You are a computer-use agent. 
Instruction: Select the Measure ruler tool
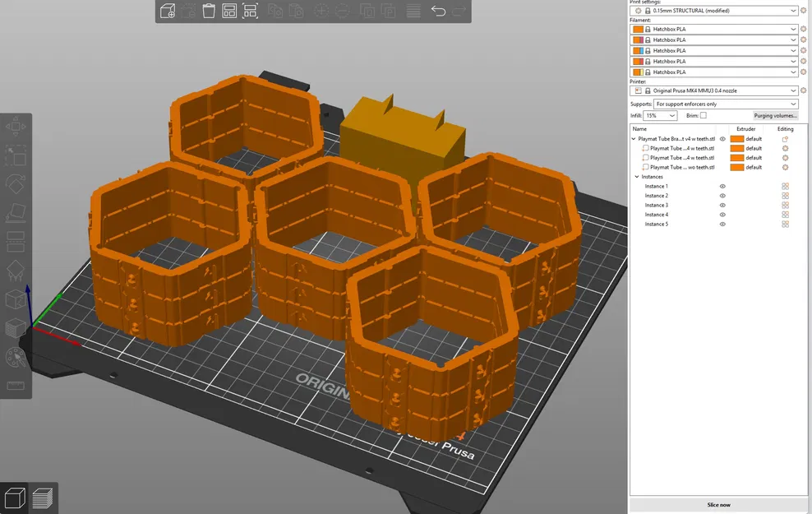tap(16, 386)
